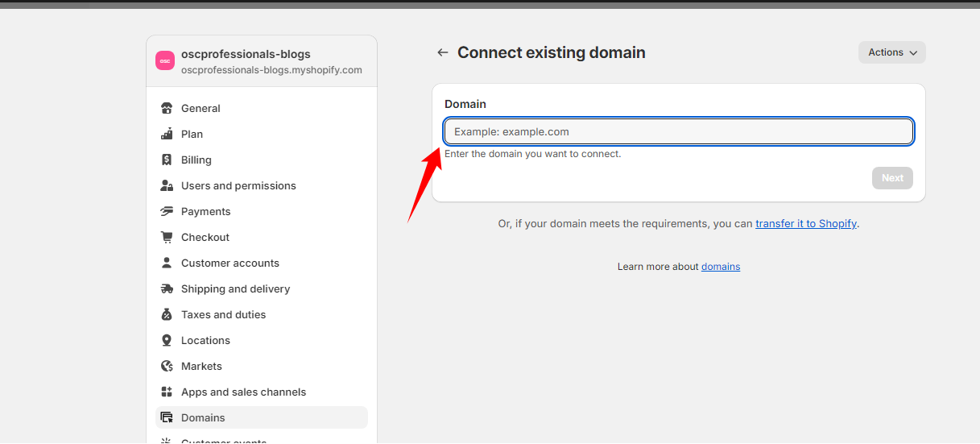This screenshot has width=980, height=444.
Task: Click the Billing dollar icon
Action: (x=167, y=160)
